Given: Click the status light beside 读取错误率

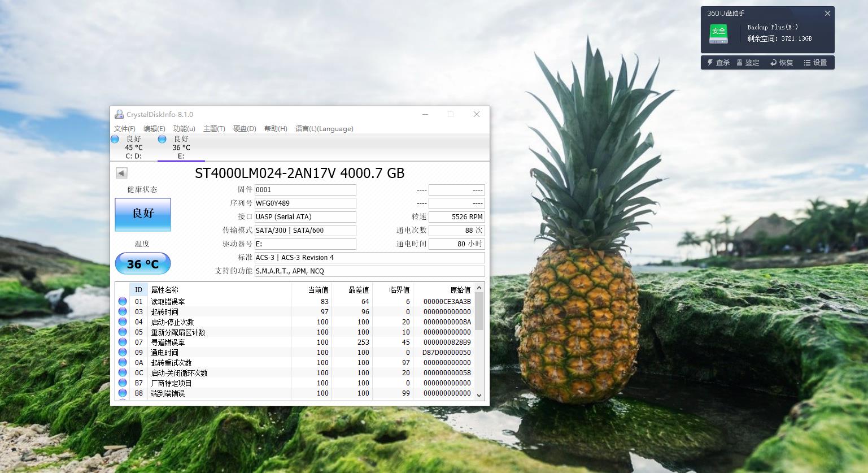Looking at the screenshot, I should coord(123,301).
